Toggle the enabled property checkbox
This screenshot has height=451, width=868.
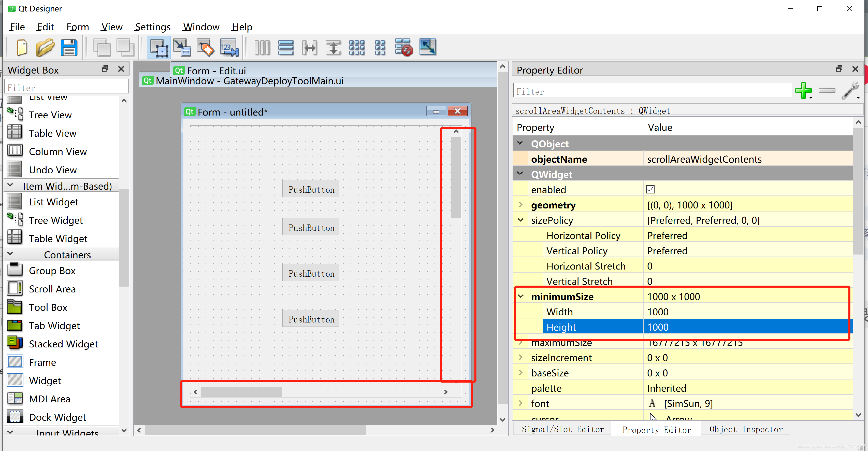[650, 189]
